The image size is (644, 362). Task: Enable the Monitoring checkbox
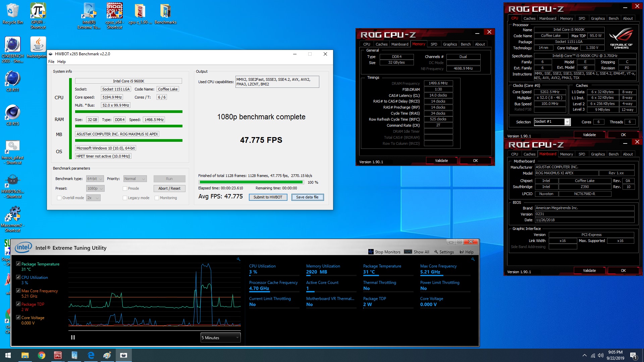pyautogui.click(x=157, y=198)
